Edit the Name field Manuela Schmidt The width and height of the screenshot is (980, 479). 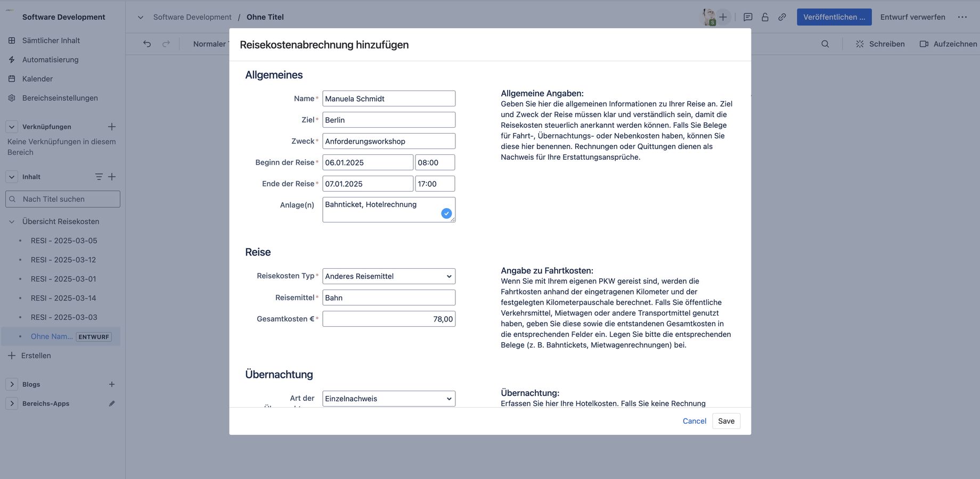tap(389, 98)
